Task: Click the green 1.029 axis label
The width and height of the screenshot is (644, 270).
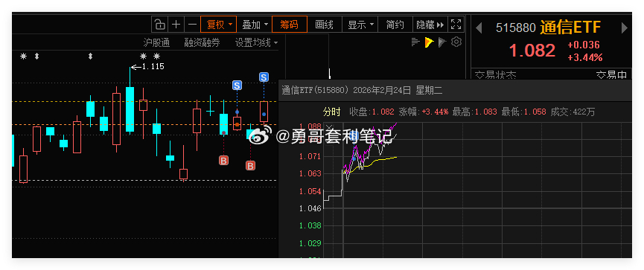Action: 310,243
